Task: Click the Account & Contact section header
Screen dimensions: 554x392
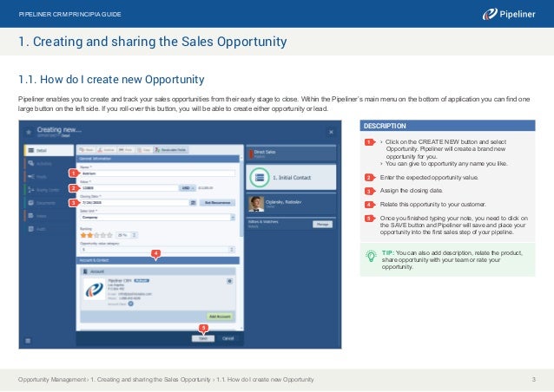Action: (158, 260)
